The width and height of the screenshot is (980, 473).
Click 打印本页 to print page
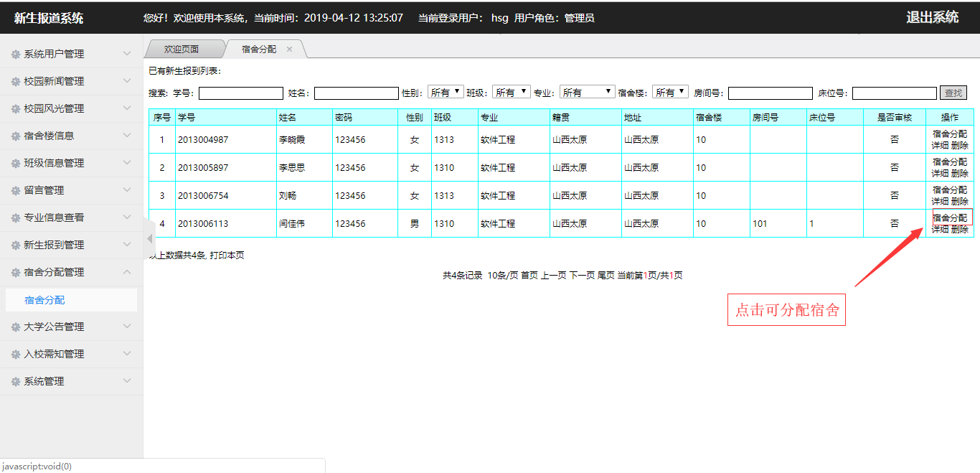click(227, 256)
